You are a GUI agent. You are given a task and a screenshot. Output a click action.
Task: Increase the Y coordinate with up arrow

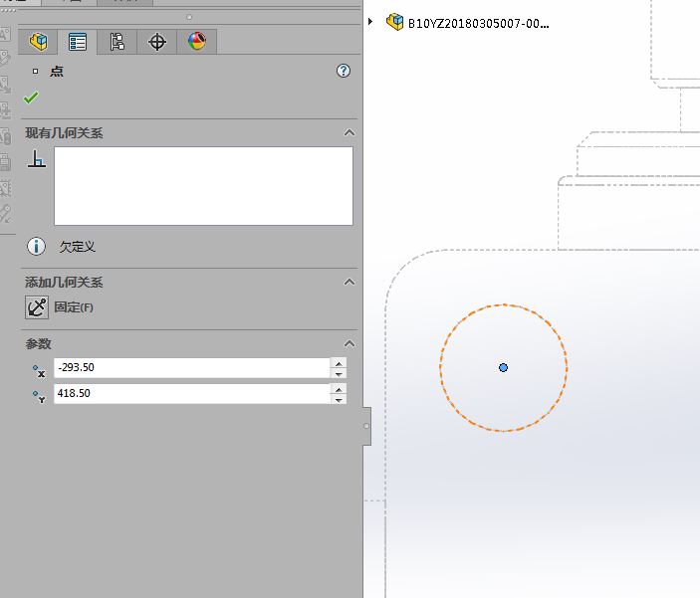(x=340, y=389)
